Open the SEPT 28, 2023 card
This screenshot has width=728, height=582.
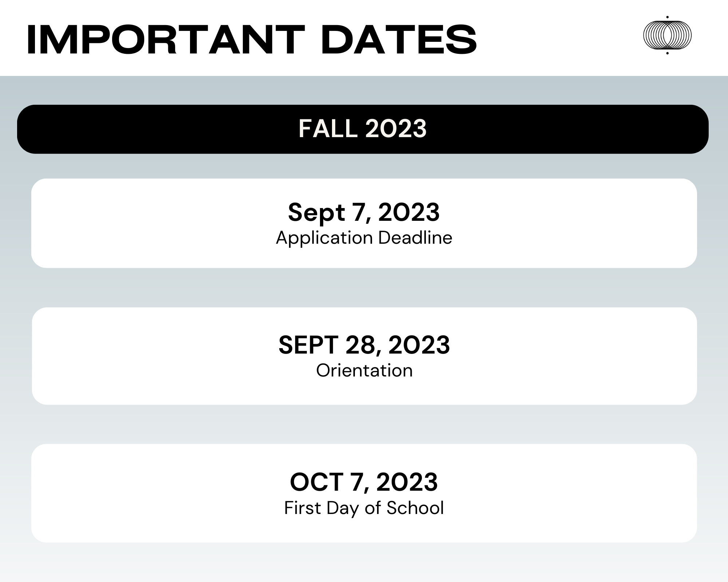[364, 356]
